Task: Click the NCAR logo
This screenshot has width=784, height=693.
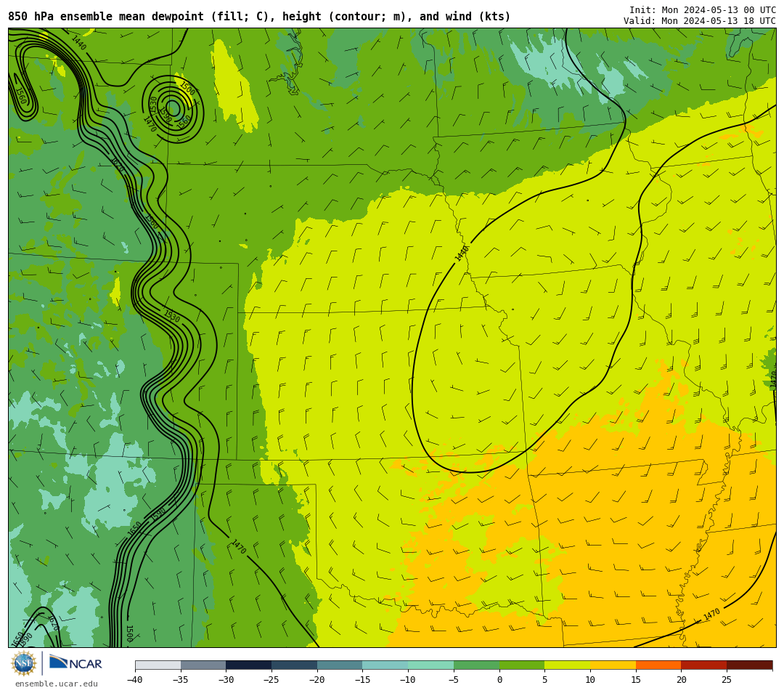Action: (x=75, y=663)
